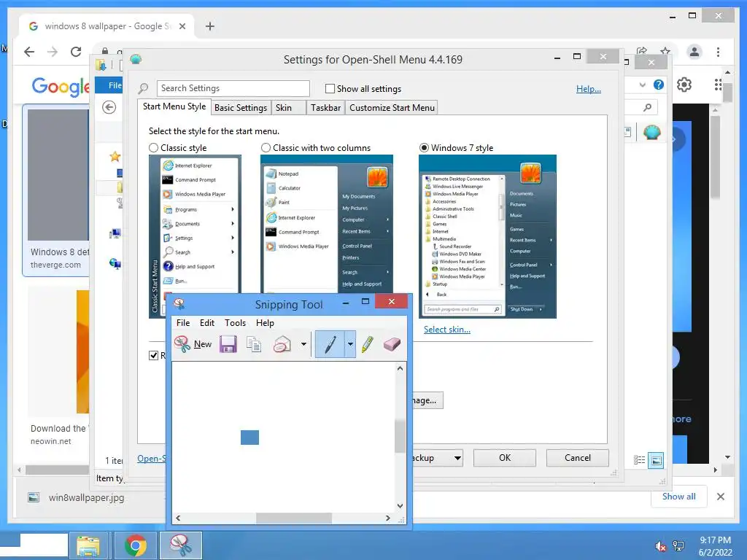This screenshot has width=747, height=560.
Task: Reload the page in Chrome
Action: click(76, 52)
